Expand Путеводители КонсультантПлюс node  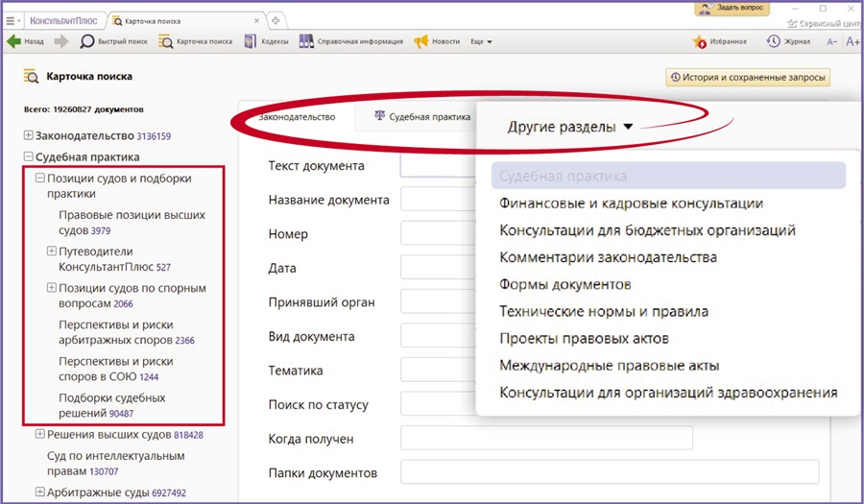pos(52,252)
